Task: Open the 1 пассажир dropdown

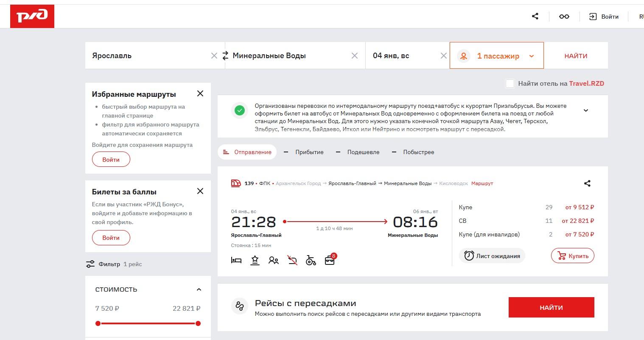Action: 497,56
